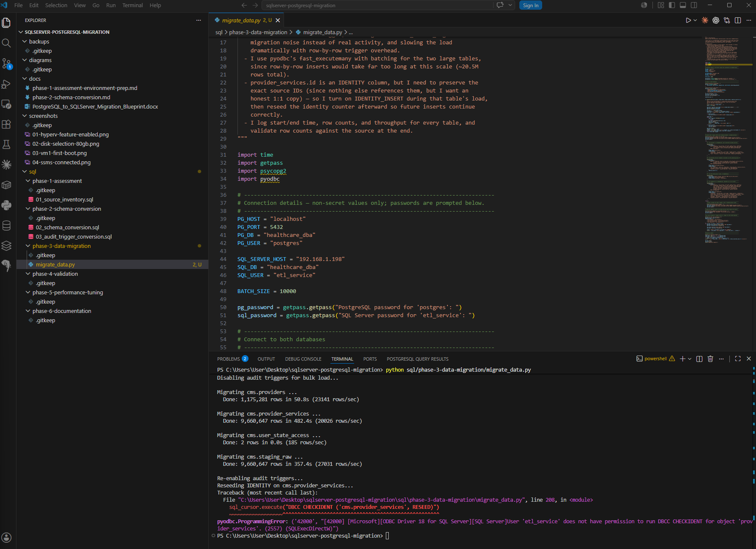Open the Explorer view in the activity bar
Screen dimensions: 756x549
[6, 22]
